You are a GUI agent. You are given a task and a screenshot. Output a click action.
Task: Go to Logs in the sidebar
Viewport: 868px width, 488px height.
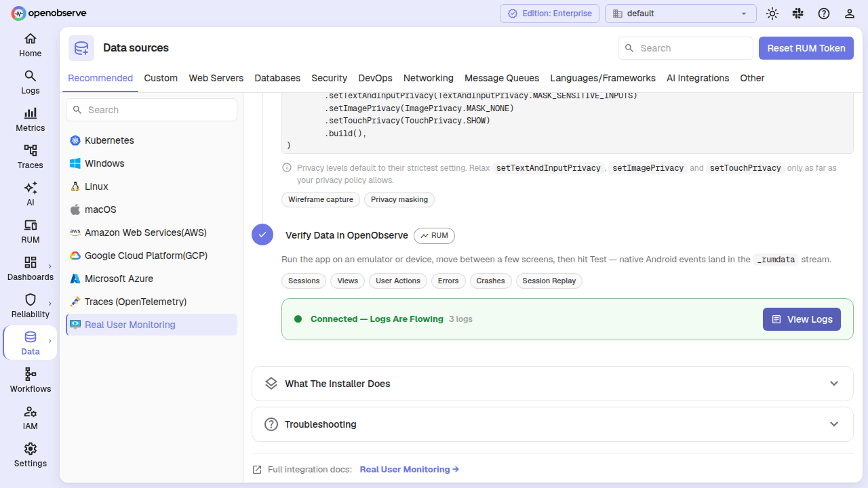(30, 83)
